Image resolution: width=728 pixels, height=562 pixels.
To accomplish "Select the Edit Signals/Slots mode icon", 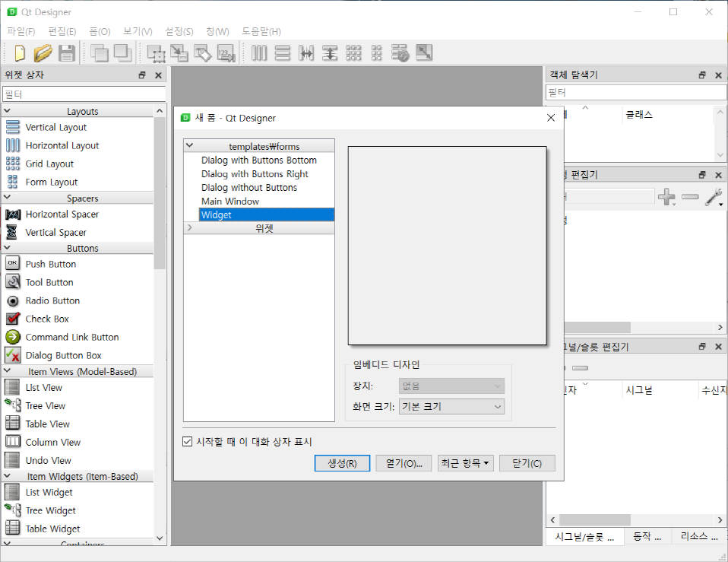I will 179,53.
